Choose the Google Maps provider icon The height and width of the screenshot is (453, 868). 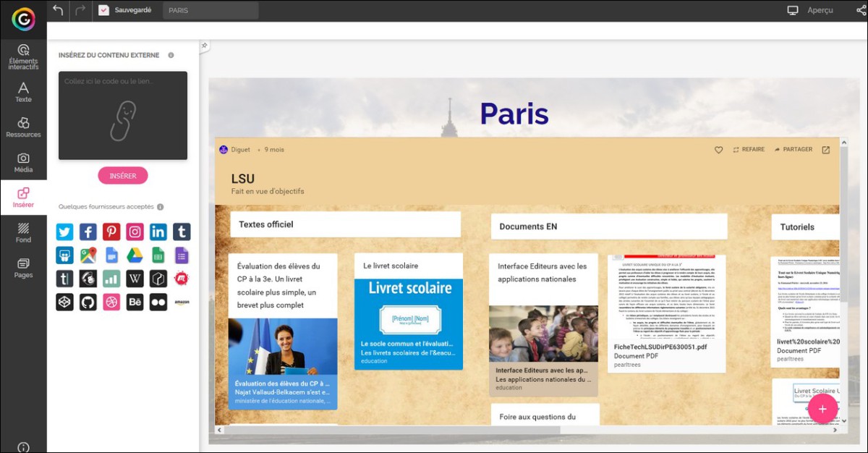(88, 255)
